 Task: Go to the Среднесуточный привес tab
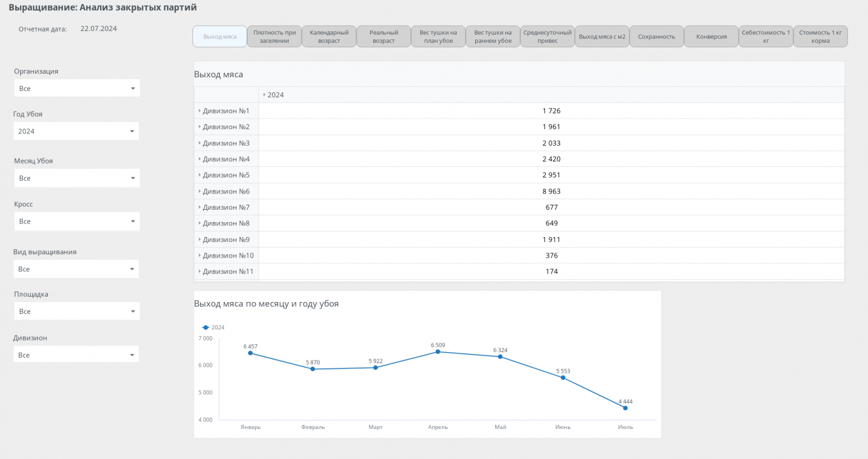click(548, 37)
